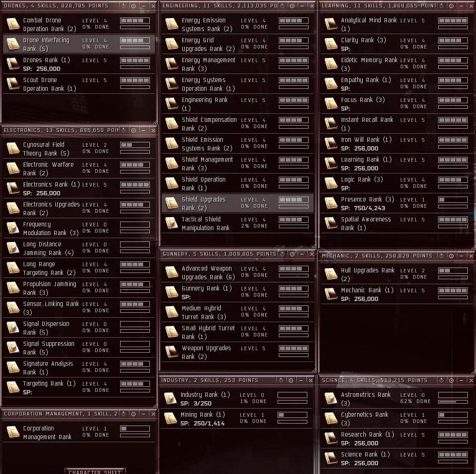This screenshot has width=476, height=474.
Task: Click the Tactical Shield Manipulation book icon
Action: pyautogui.click(x=172, y=223)
